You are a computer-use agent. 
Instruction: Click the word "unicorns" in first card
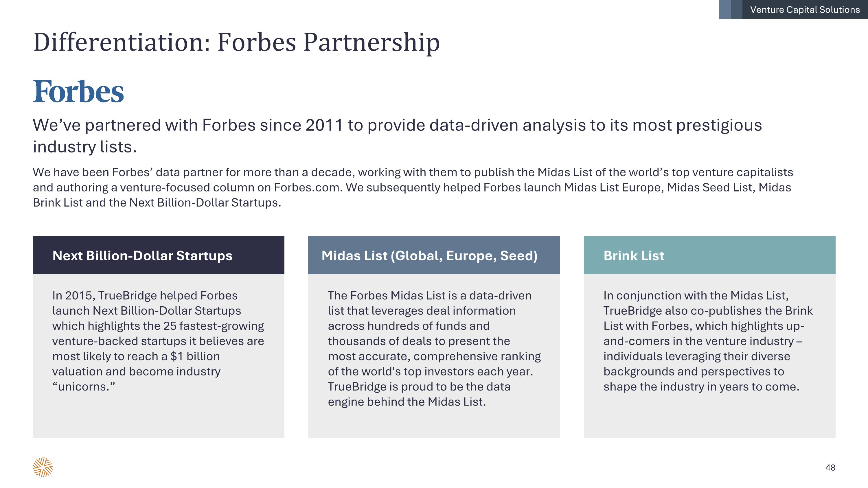(x=84, y=387)
